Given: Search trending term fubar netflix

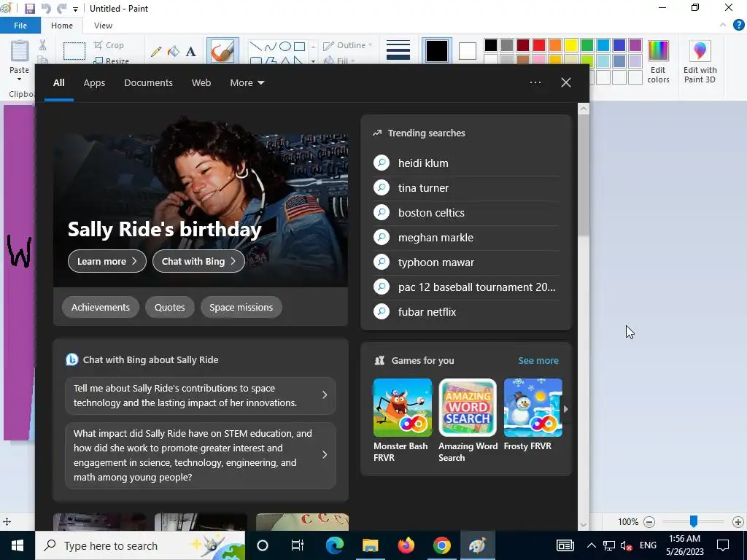Looking at the screenshot, I should pyautogui.click(x=466, y=312).
